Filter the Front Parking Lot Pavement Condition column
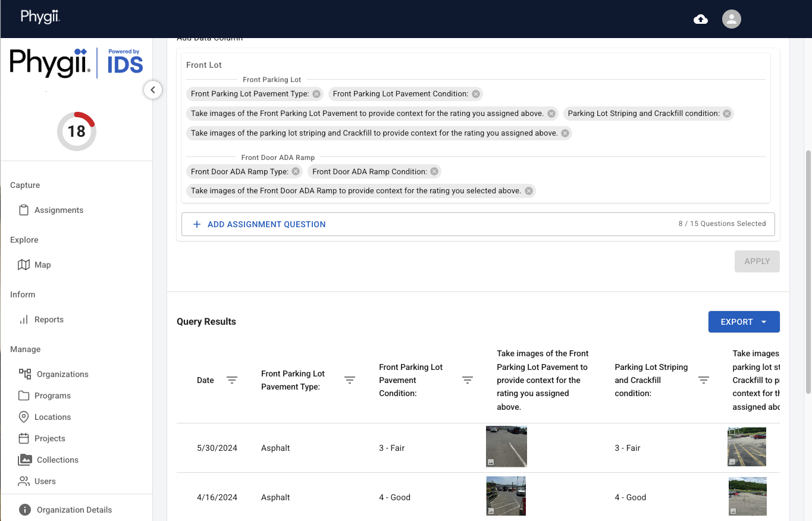 coord(468,381)
